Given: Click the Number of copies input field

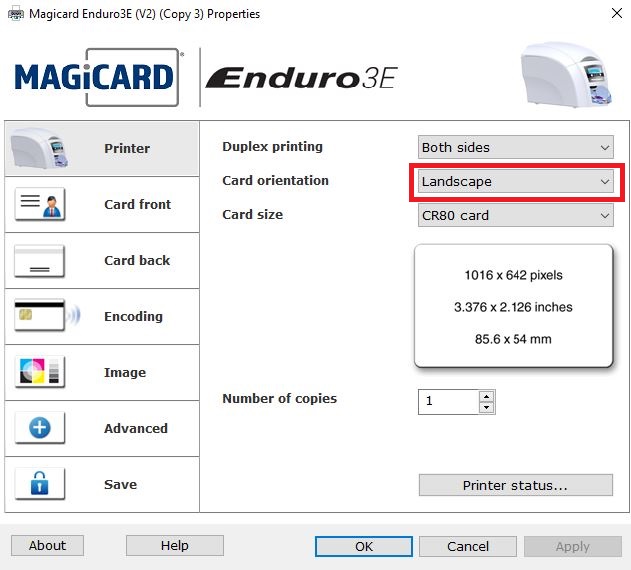Looking at the screenshot, I should [449, 401].
